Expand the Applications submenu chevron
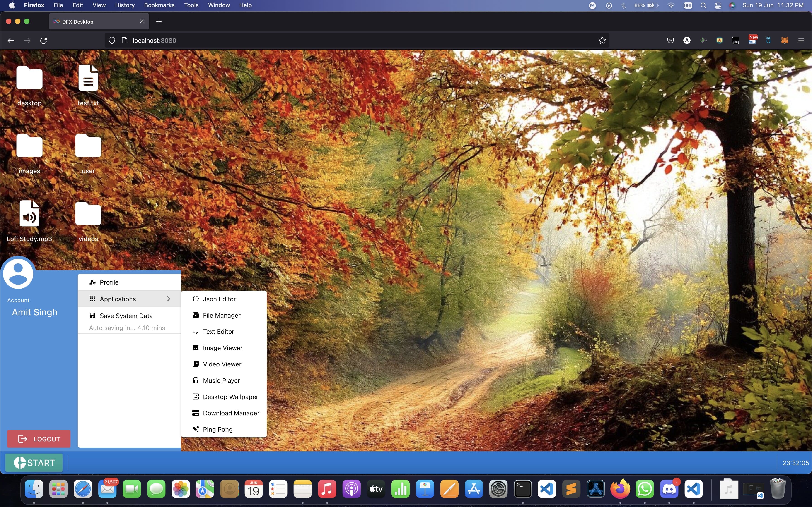Image resolution: width=812 pixels, height=507 pixels. point(168,299)
